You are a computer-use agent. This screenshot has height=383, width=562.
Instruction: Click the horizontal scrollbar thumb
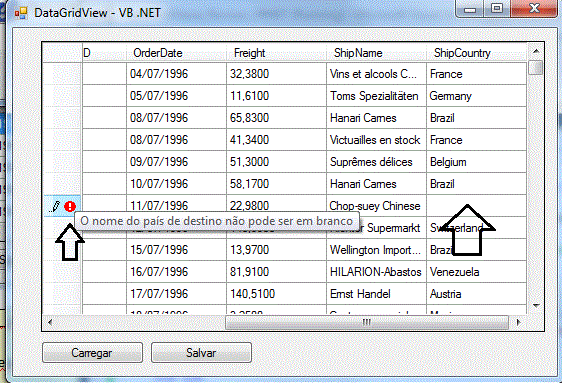[x=367, y=322]
